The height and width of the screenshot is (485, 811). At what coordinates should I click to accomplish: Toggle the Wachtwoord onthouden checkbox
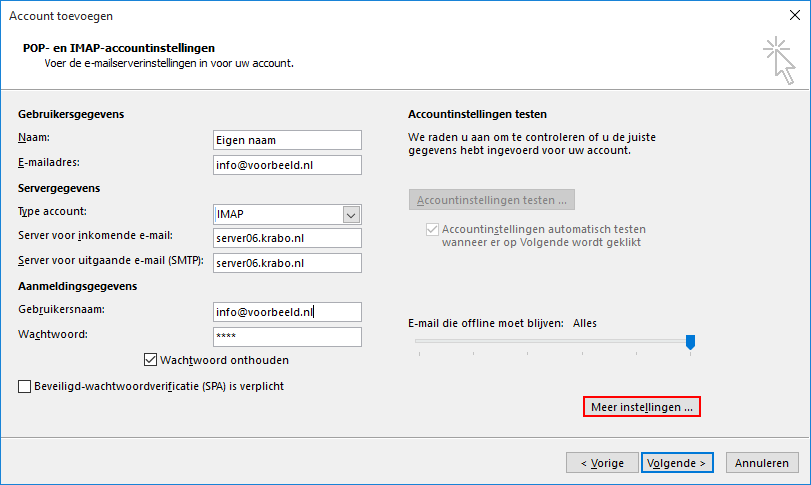click(152, 360)
